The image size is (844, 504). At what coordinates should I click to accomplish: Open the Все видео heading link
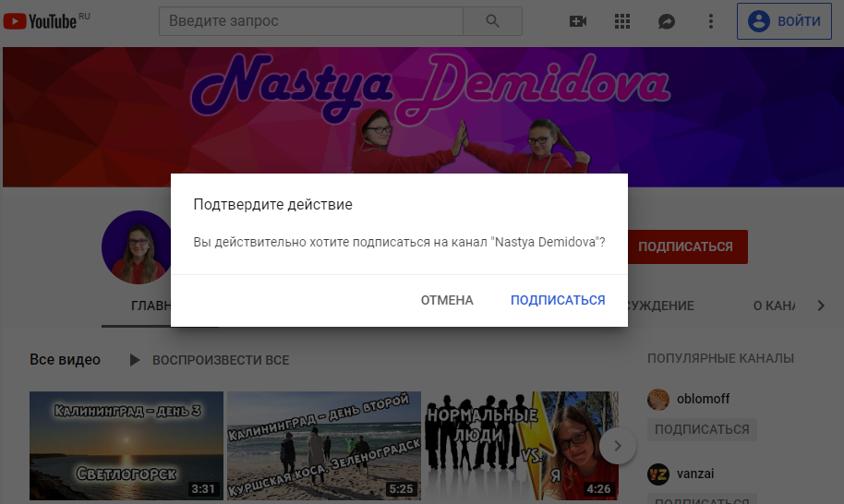(65, 359)
